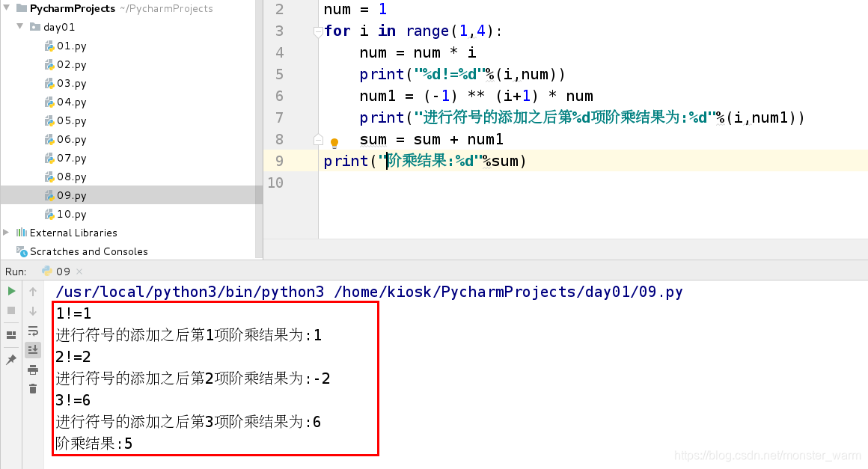The image size is (868, 469).
Task: Collapse the day01 folder arrow
Action: coord(20,26)
